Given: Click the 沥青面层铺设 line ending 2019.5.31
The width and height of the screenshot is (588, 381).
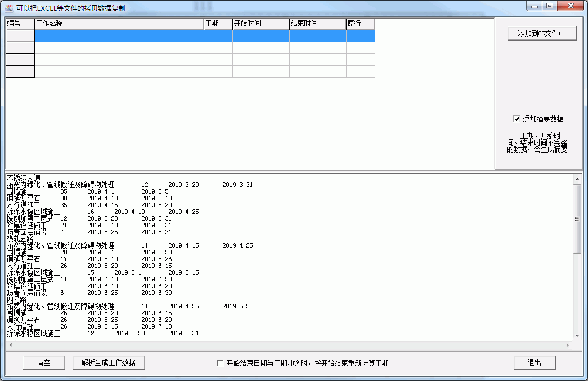Looking at the screenshot, I should pyautogui.click(x=89, y=232).
